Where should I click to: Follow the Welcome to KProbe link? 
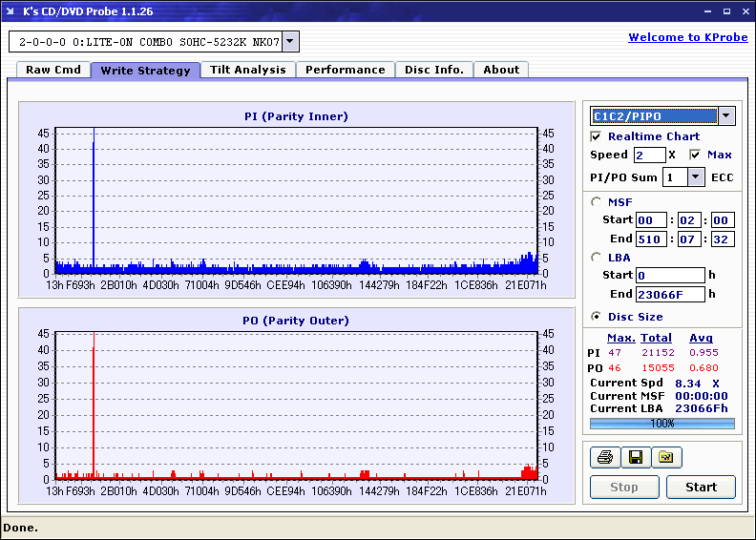[686, 37]
